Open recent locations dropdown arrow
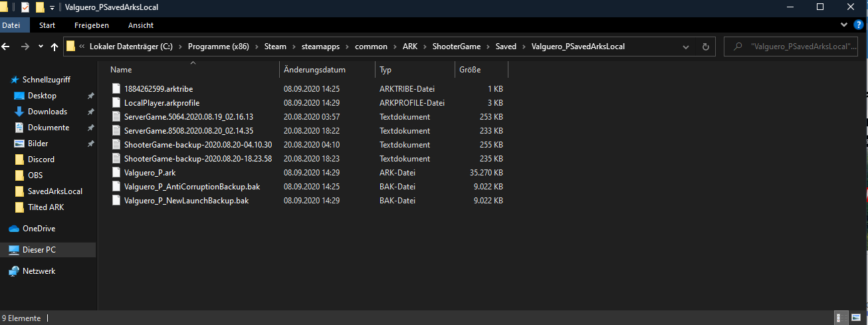 (41, 47)
